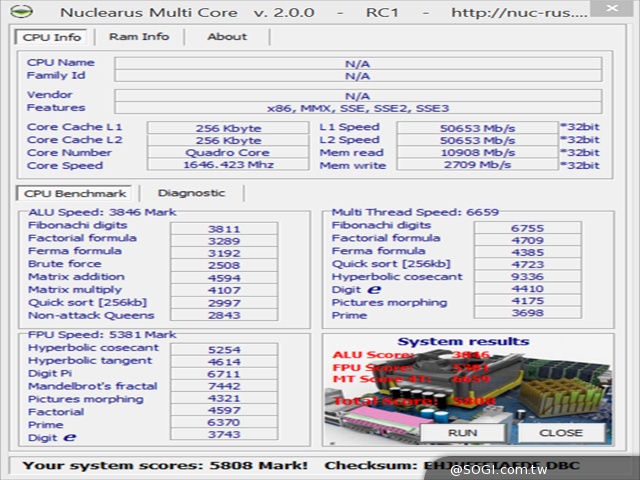Click the Features field showing x86, MMX, SSE
This screenshot has height=480, width=640.
[357, 108]
